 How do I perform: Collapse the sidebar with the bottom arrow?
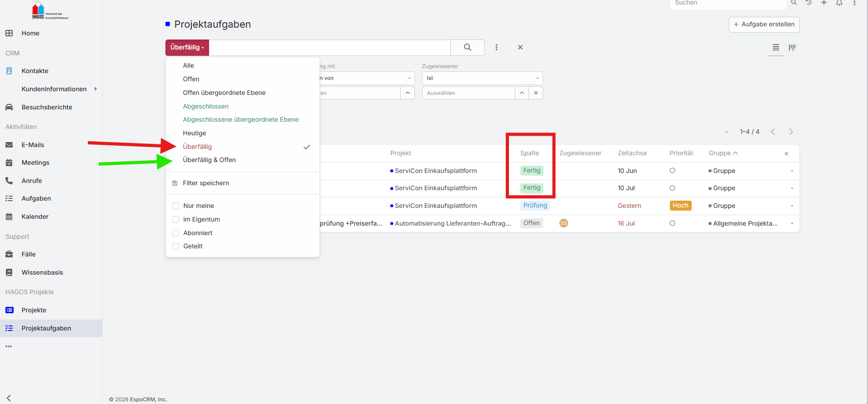[x=9, y=398]
